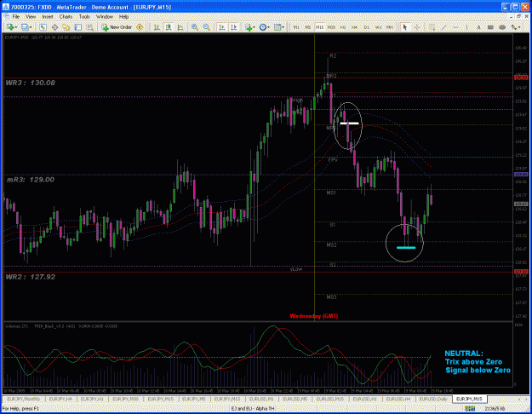Click the Wednesday (GMT) label
The height and width of the screenshot is (414, 532).
314,316
